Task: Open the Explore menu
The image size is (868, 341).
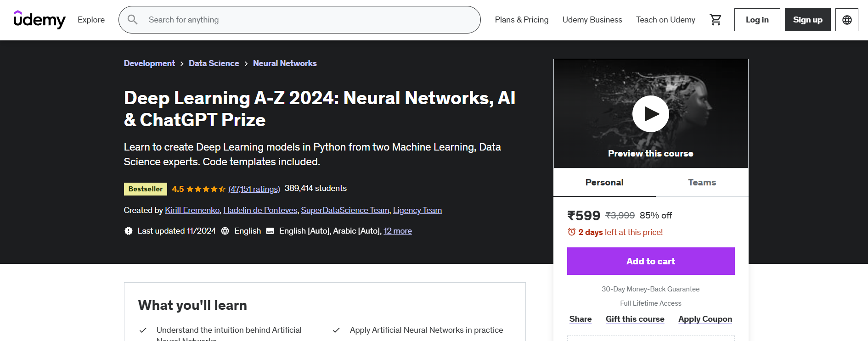Action: pyautogui.click(x=91, y=20)
